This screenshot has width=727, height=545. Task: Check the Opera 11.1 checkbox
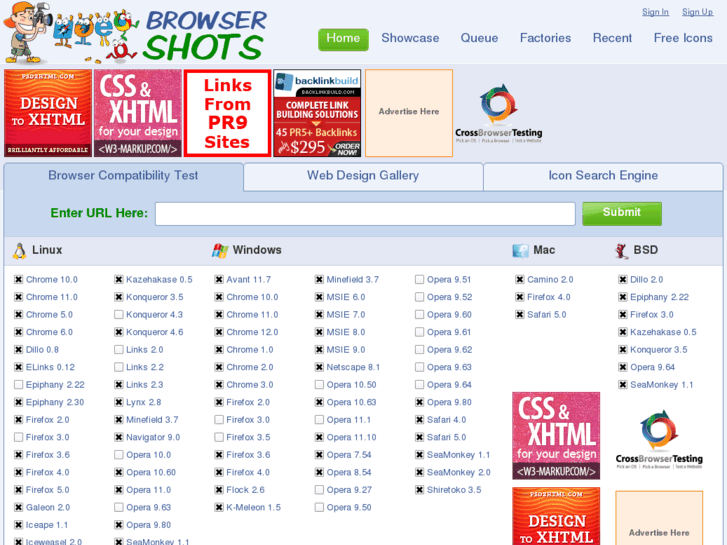319,420
